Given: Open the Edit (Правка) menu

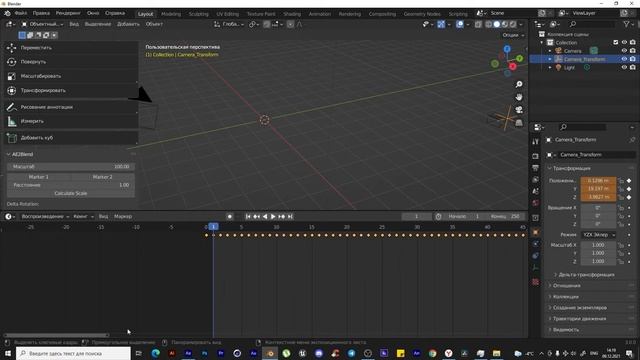Looking at the screenshot, I should (x=41, y=13).
